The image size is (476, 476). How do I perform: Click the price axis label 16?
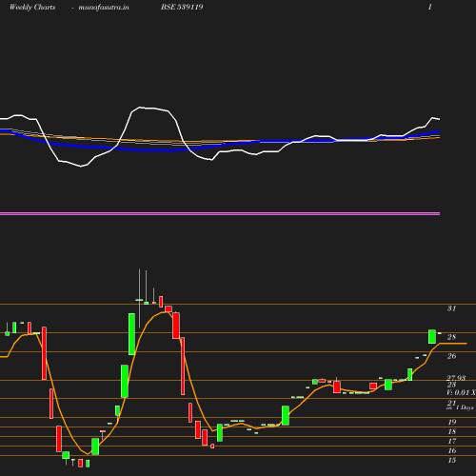point(452,450)
